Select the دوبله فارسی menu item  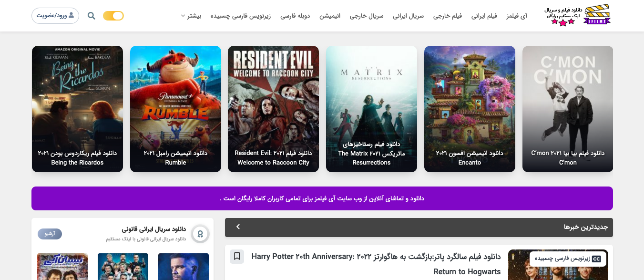coord(295,16)
